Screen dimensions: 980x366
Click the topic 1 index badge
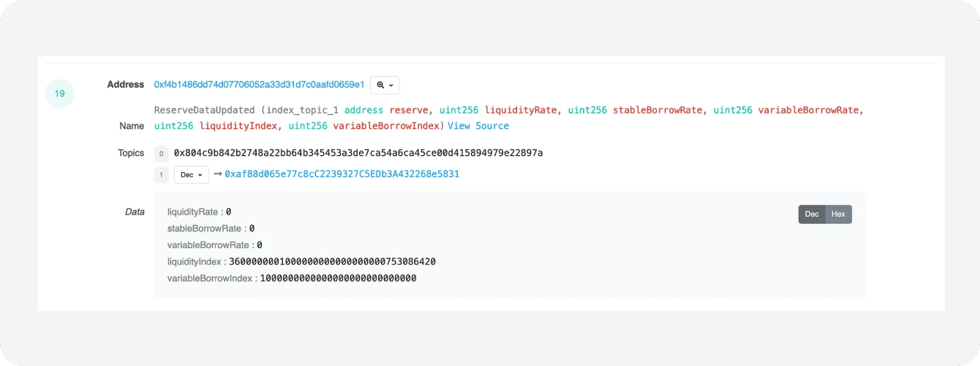[162, 175]
